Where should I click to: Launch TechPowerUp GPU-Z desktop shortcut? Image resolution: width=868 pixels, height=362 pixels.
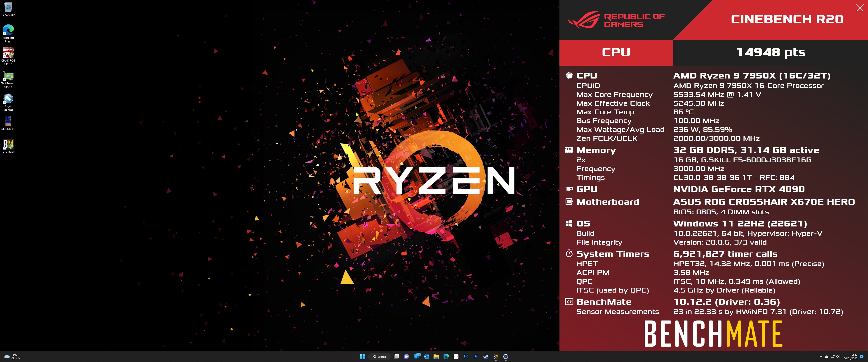[8, 79]
